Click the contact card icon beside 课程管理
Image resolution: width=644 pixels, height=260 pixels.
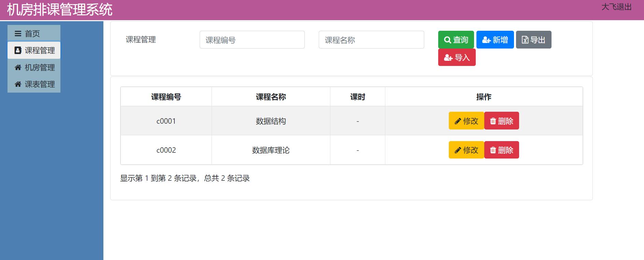[x=18, y=51]
